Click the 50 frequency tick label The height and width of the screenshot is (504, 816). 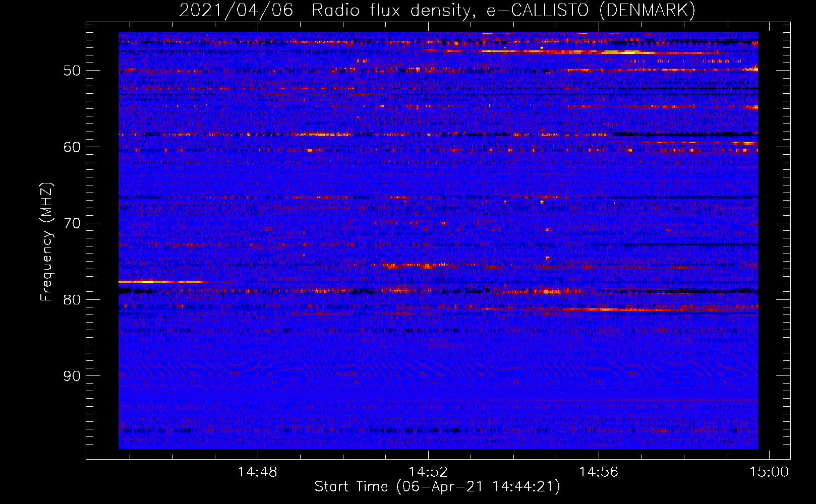72,71
